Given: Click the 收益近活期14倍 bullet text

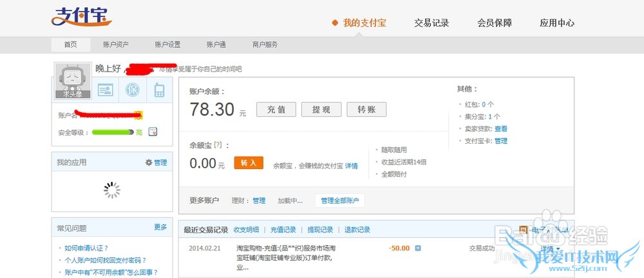Looking at the screenshot, I should 404,162.
